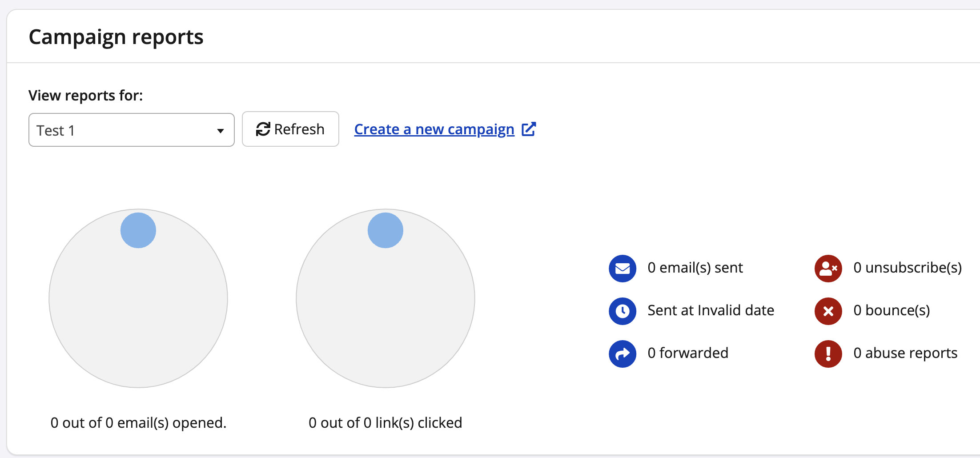This screenshot has height=458, width=980.
Task: Click the blue envelope emails sent icon
Action: (x=622, y=268)
